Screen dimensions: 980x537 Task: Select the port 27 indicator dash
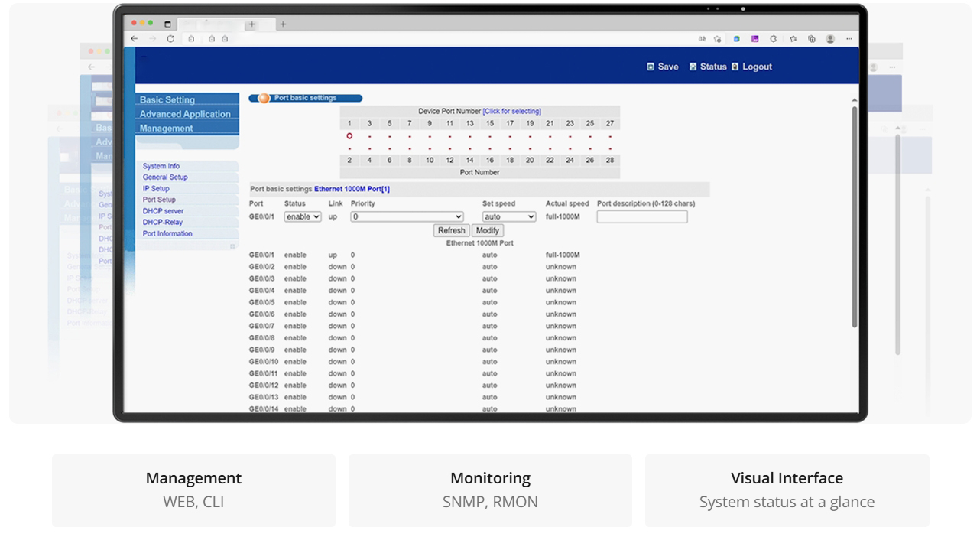point(610,137)
